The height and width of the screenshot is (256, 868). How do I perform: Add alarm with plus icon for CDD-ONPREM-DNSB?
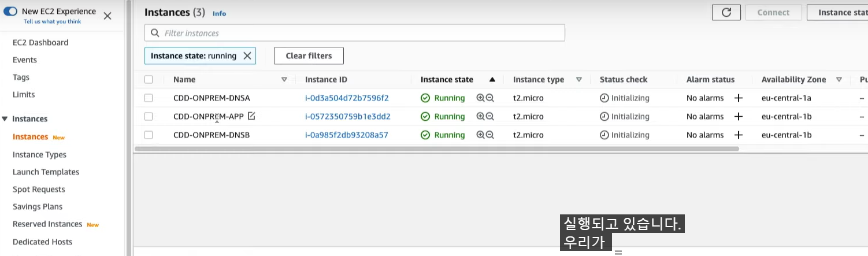[739, 135]
